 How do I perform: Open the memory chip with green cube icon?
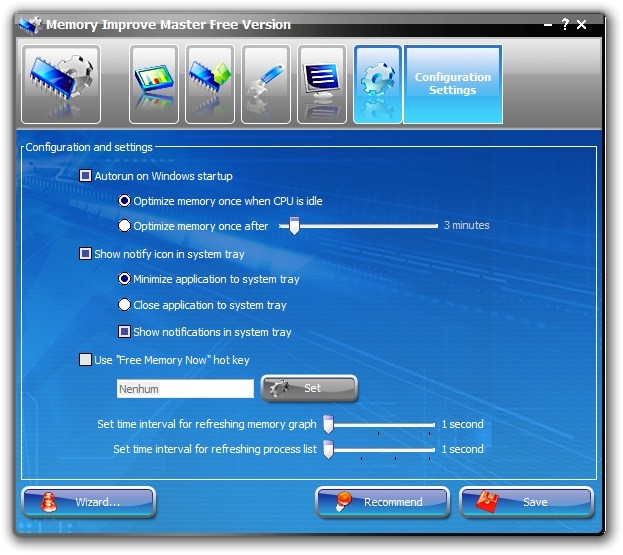[210, 84]
